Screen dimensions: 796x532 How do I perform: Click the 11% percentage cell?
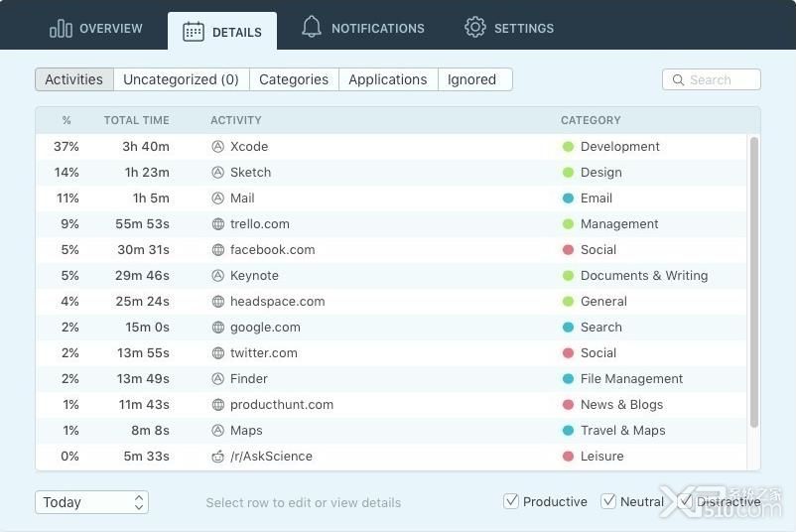tap(67, 199)
